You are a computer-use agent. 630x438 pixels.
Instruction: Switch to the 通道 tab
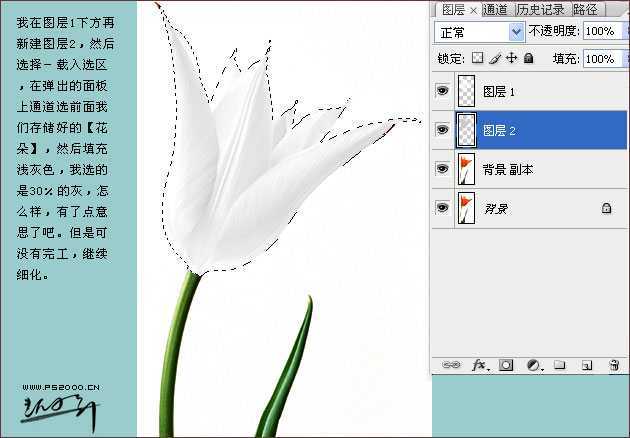tap(495, 9)
